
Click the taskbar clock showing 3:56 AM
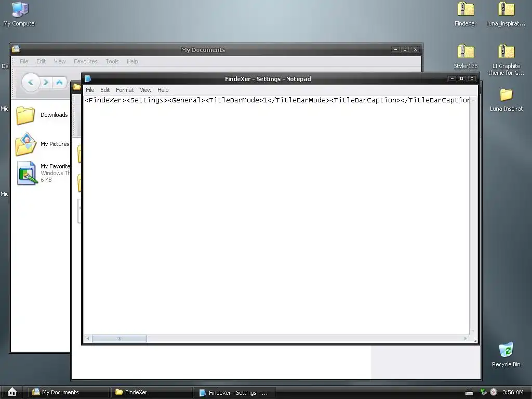pyautogui.click(x=513, y=392)
